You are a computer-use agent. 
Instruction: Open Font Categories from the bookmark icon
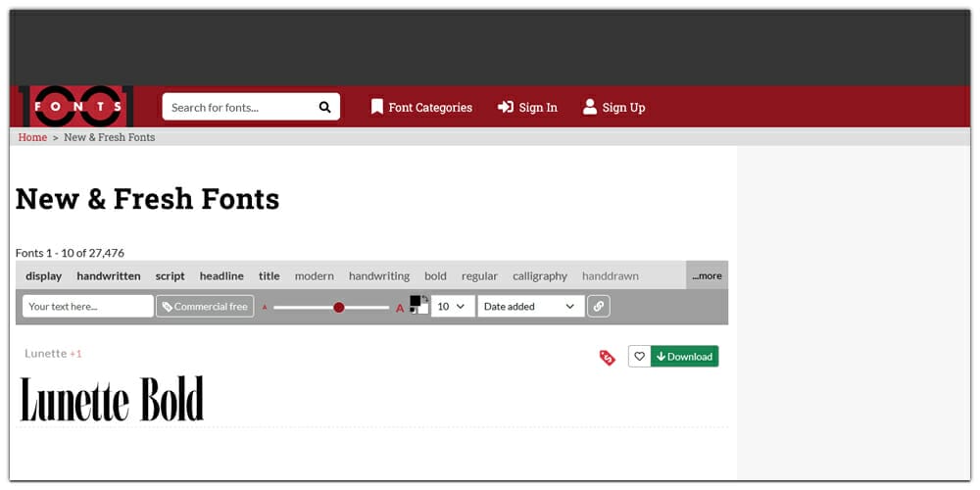(376, 107)
